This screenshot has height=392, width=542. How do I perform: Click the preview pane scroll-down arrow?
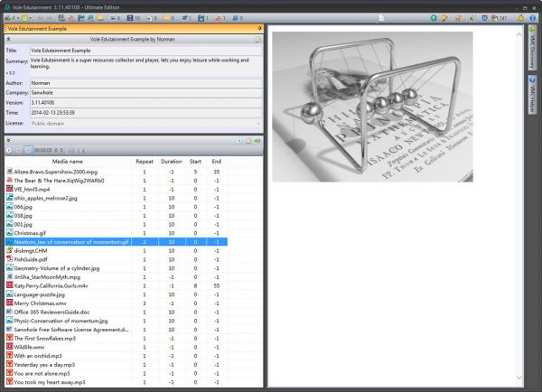pyautogui.click(x=519, y=378)
